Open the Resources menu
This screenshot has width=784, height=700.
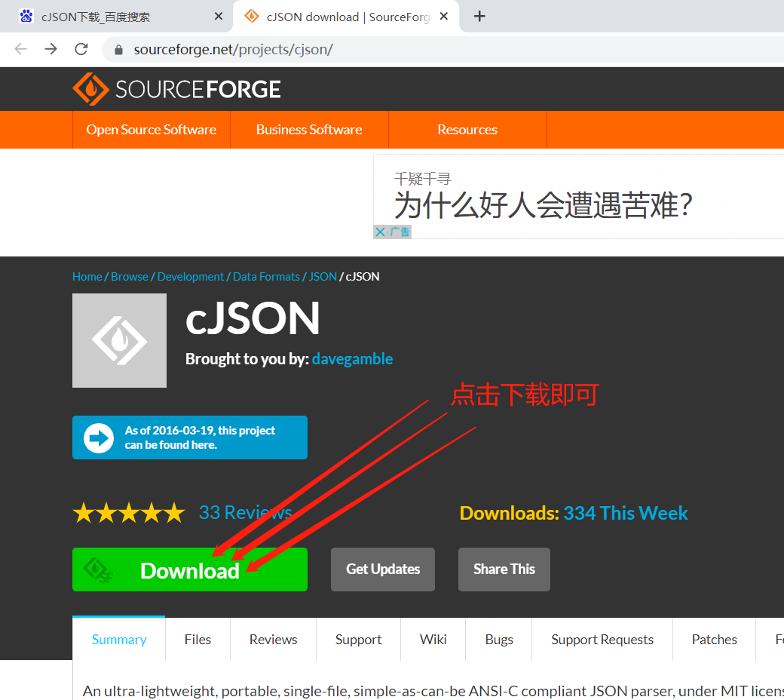[x=467, y=130]
